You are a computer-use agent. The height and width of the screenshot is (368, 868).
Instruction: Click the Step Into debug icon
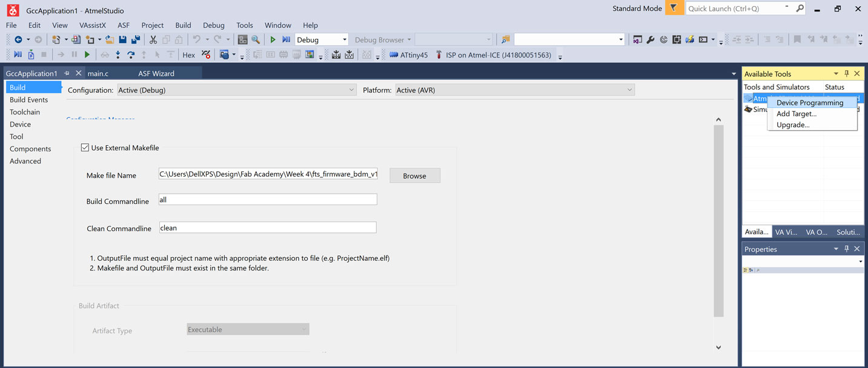point(118,54)
